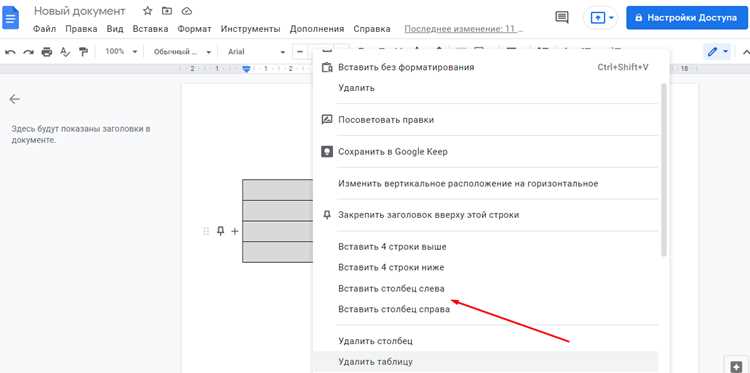Choose Вставить столбец слева

(485, 289)
